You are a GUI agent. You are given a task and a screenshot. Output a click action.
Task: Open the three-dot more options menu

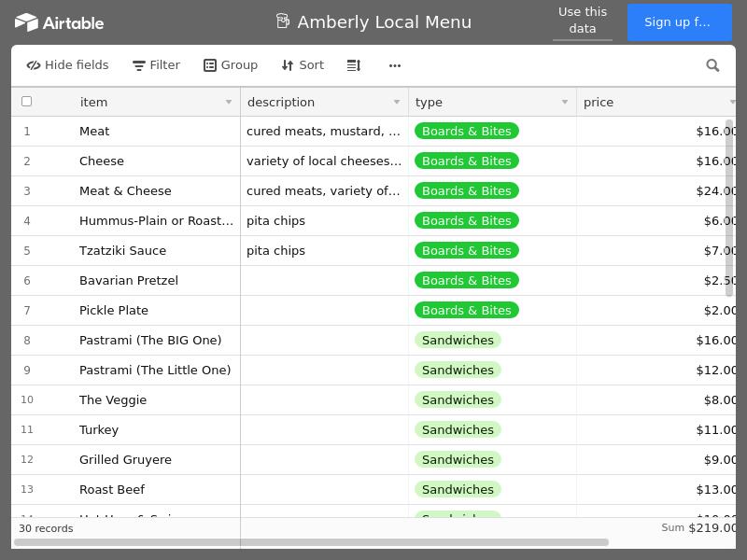click(x=395, y=65)
